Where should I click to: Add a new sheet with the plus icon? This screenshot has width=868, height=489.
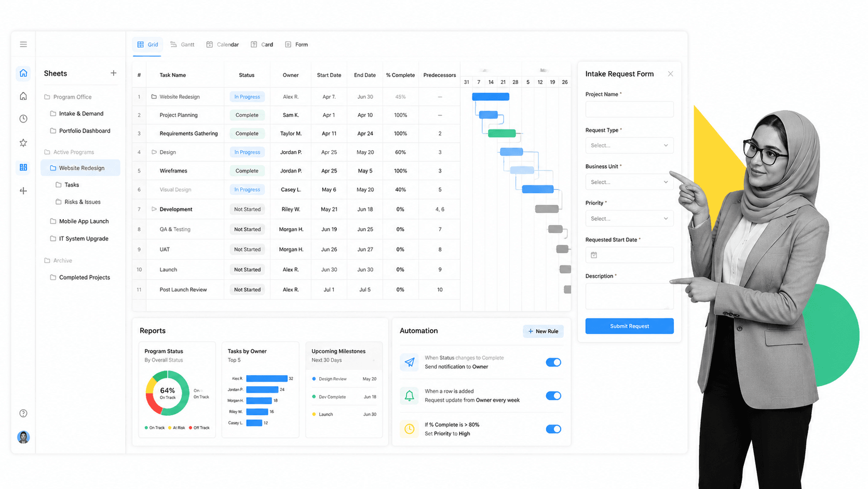coord(113,73)
